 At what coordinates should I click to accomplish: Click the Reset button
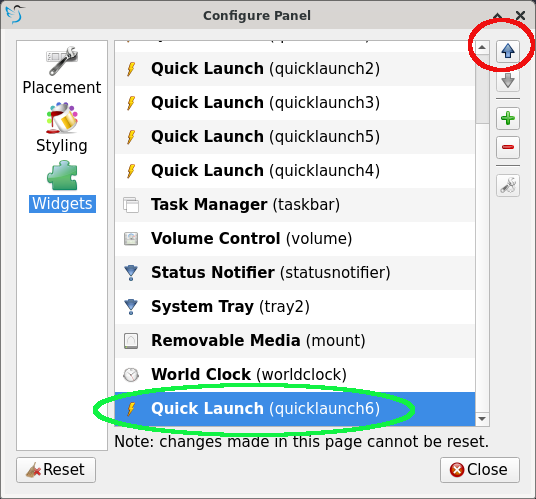tap(56, 470)
